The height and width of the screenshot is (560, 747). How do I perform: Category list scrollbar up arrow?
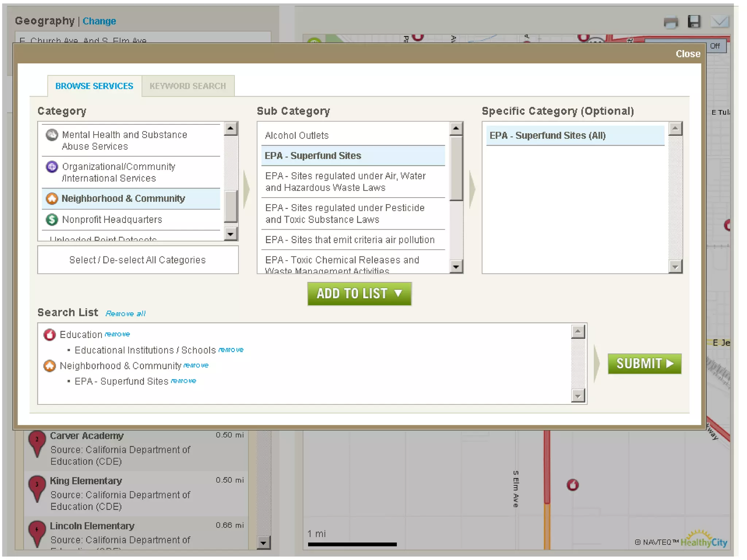click(x=231, y=129)
